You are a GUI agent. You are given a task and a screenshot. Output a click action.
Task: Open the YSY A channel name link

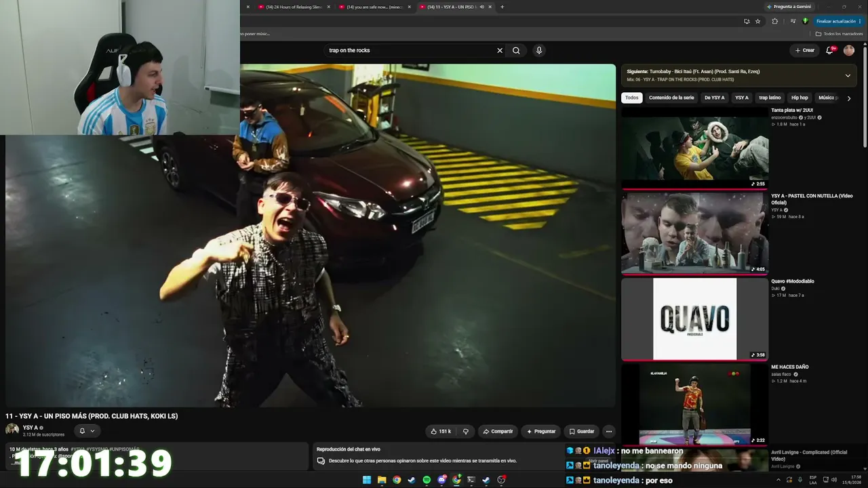pyautogui.click(x=30, y=428)
